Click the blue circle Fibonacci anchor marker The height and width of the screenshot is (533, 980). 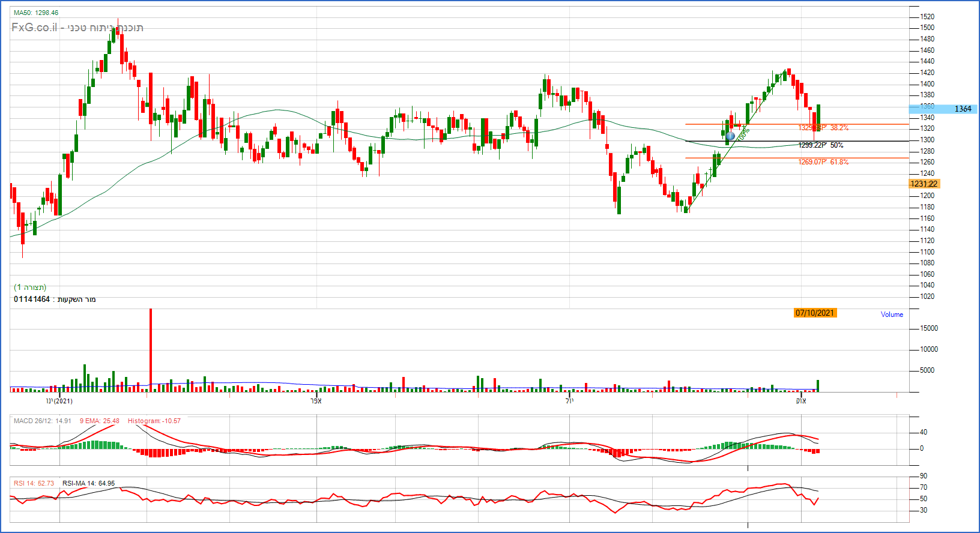(x=730, y=136)
